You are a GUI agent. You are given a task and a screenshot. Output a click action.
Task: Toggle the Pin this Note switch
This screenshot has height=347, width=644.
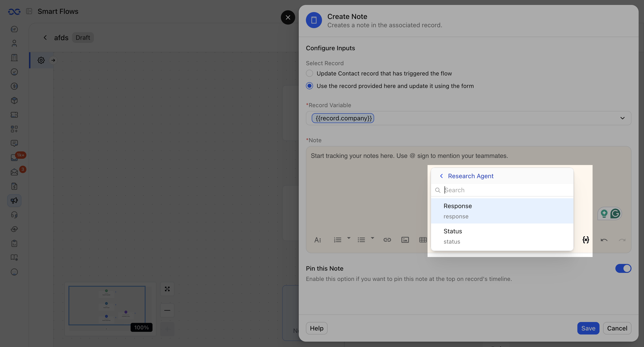tap(623, 268)
